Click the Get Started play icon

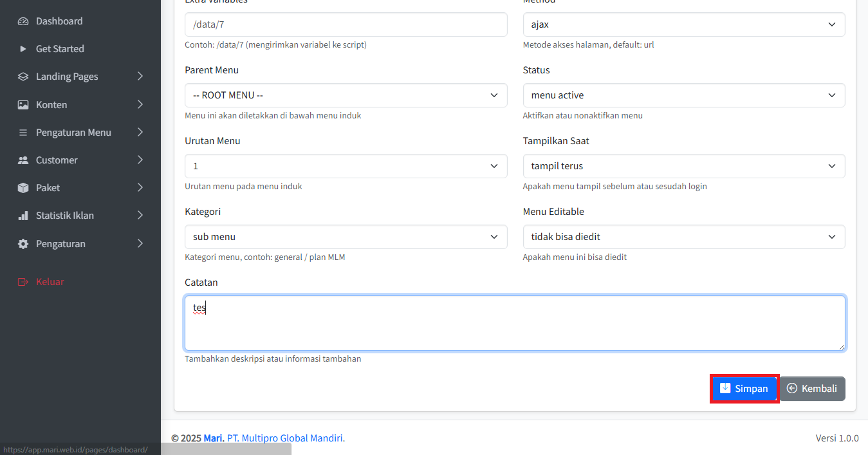pos(23,49)
